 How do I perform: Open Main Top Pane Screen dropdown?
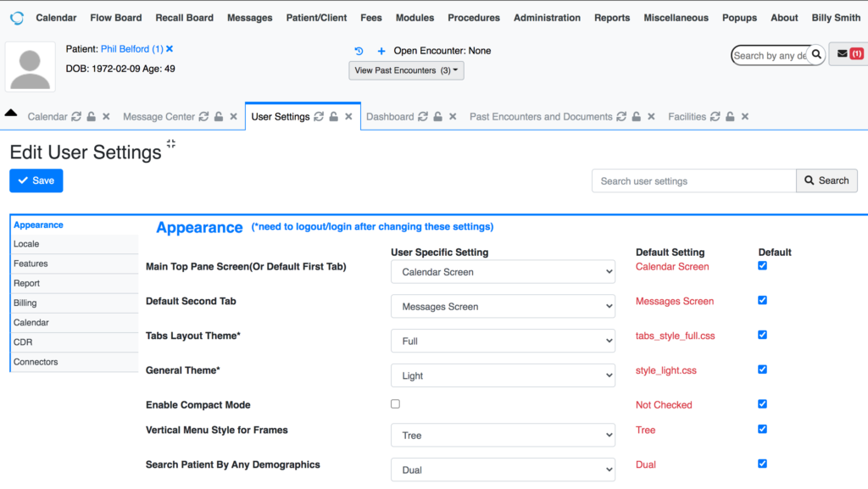(503, 271)
